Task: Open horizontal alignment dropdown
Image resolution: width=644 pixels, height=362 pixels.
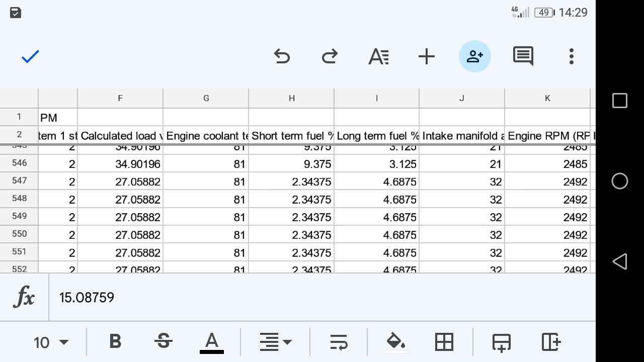Action: click(275, 342)
